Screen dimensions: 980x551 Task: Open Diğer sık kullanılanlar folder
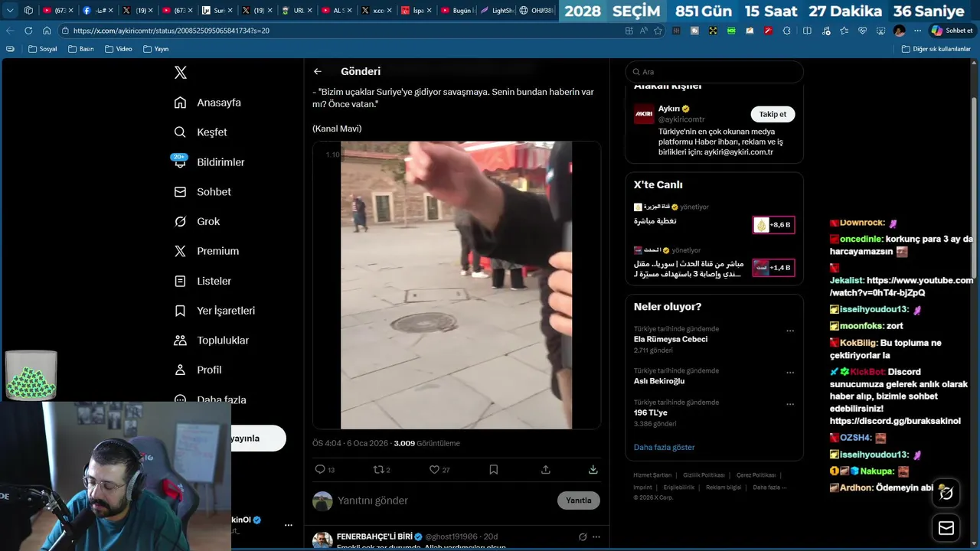(x=936, y=49)
